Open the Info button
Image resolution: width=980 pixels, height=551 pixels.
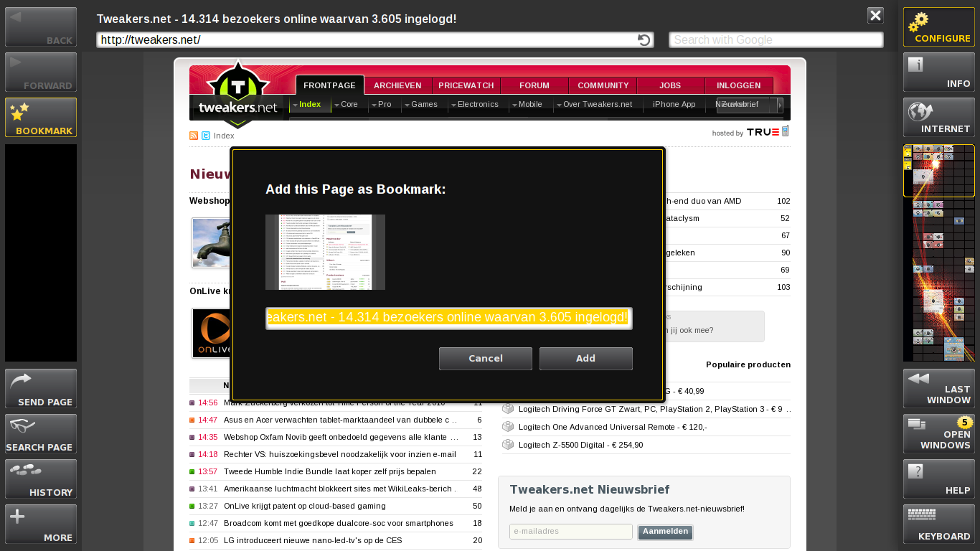[x=939, y=72]
